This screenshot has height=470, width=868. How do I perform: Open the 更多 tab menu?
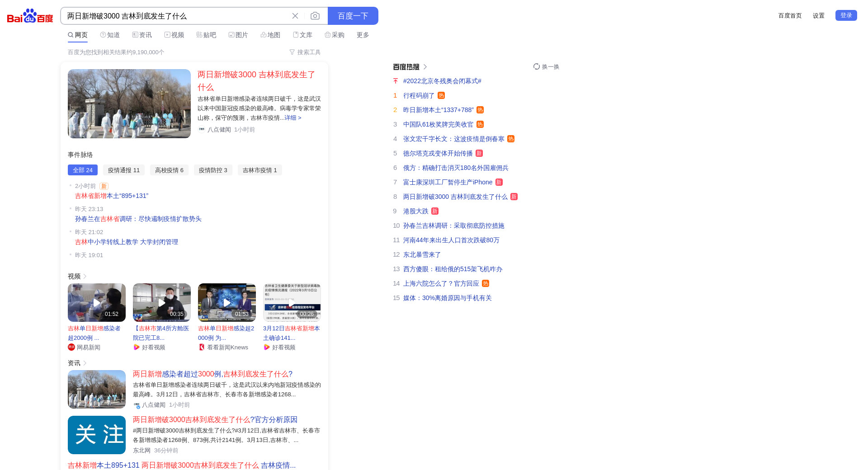tap(363, 35)
